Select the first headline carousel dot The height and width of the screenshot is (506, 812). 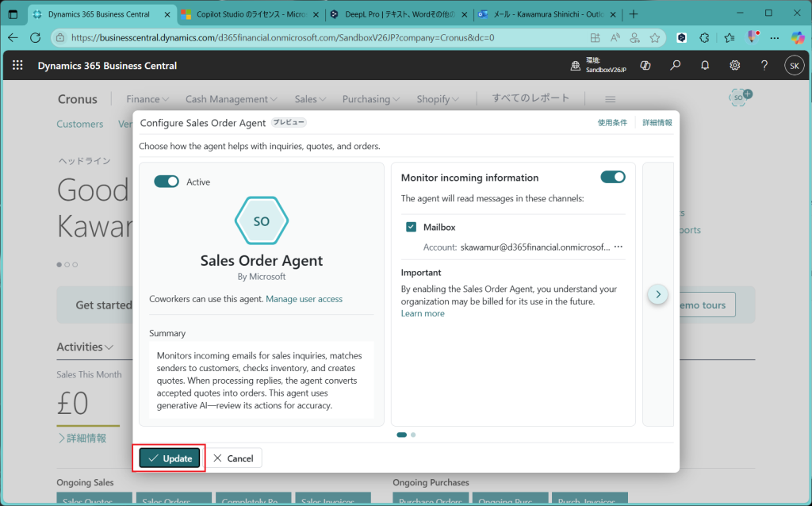(x=59, y=265)
